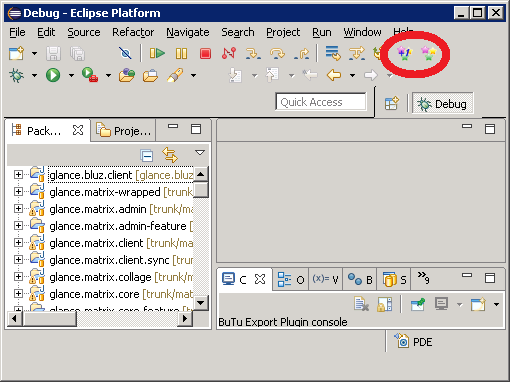Click the Open Type folder icon
Screen dimensions: 510x382
coord(127,75)
